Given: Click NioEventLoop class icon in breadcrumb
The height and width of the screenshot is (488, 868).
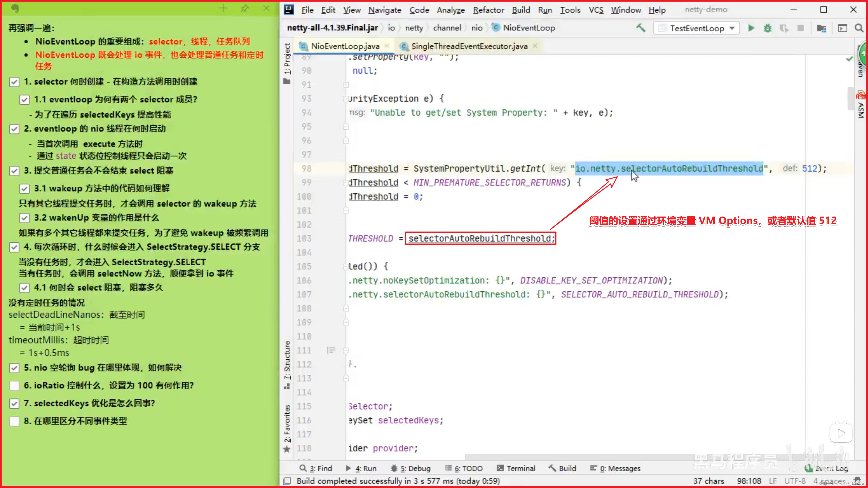Looking at the screenshot, I should tap(496, 27).
